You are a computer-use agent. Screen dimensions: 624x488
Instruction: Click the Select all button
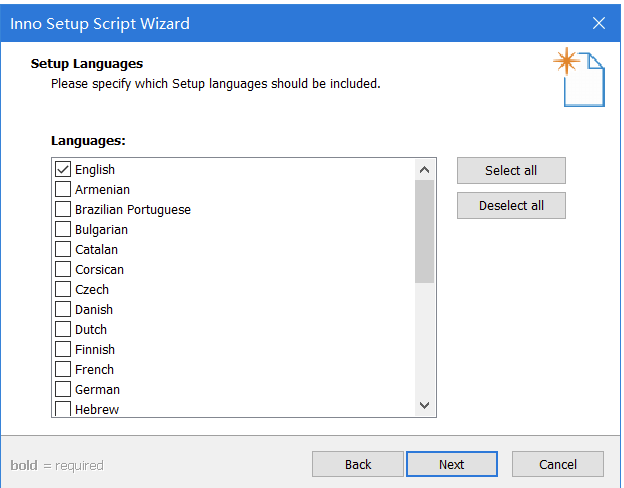click(x=511, y=170)
